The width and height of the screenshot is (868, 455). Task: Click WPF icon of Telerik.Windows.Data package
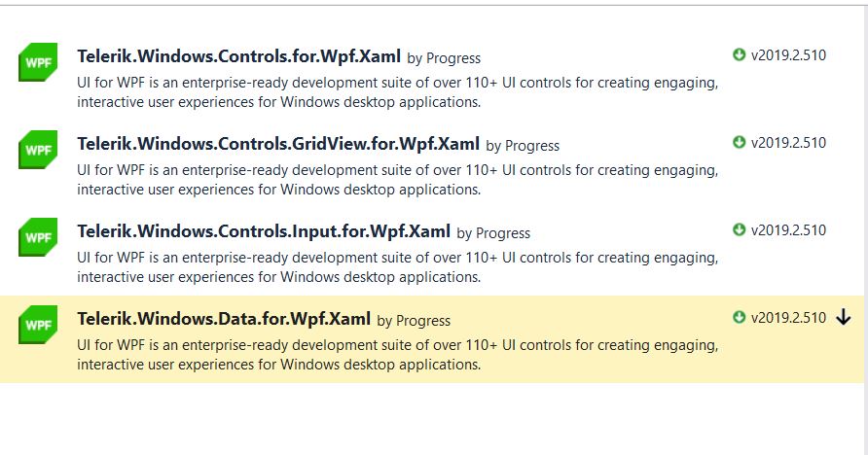point(37,324)
